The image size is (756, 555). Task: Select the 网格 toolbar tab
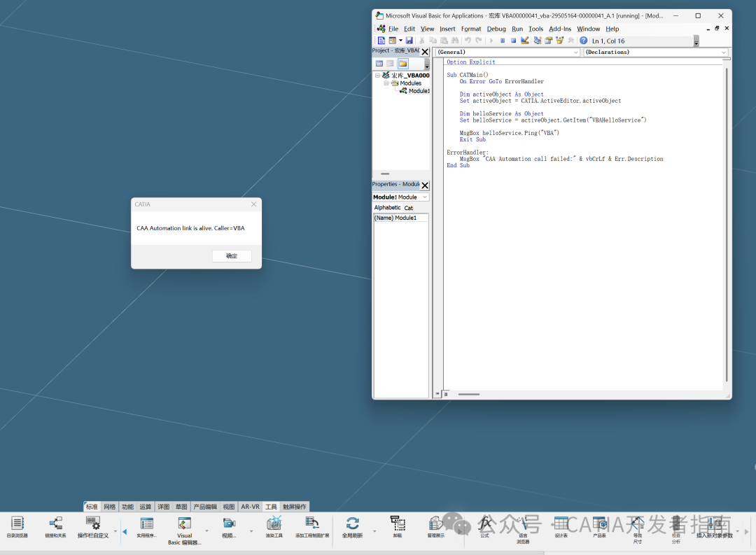pos(110,507)
